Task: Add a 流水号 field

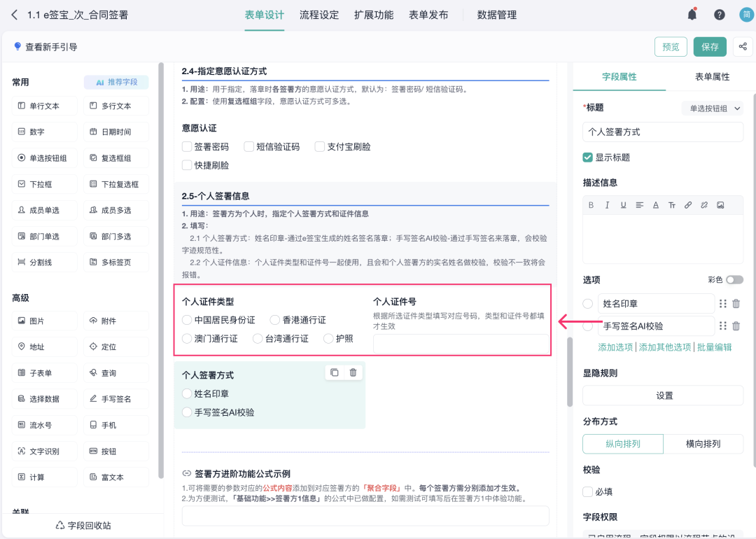Action: pyautogui.click(x=44, y=425)
